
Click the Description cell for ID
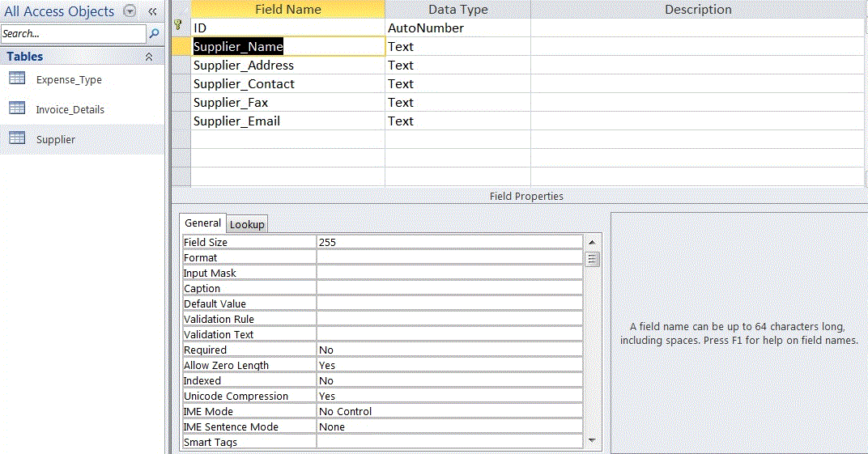pos(697,28)
